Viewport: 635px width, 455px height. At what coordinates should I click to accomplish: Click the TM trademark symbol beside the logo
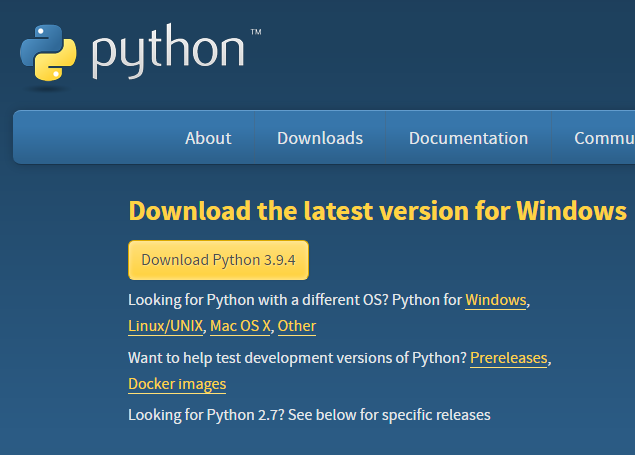[x=256, y=32]
